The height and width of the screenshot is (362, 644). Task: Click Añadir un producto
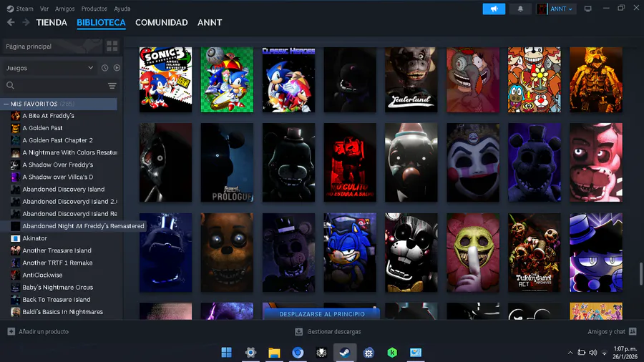click(x=38, y=332)
